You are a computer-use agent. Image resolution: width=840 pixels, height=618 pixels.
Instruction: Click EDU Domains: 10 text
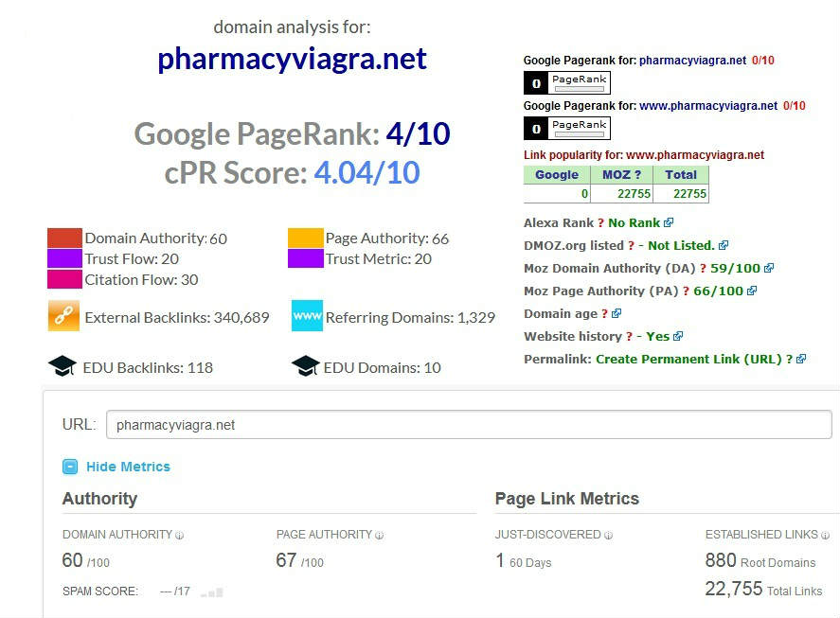382,368
